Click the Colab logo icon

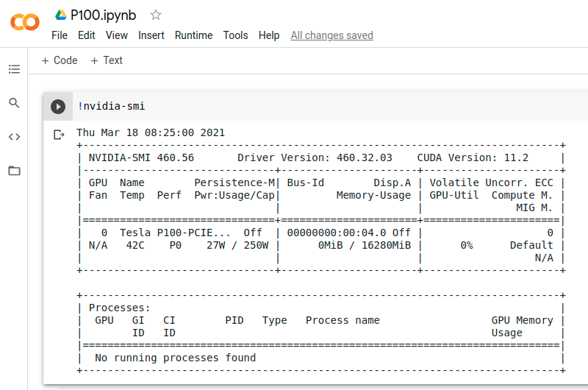coord(25,22)
